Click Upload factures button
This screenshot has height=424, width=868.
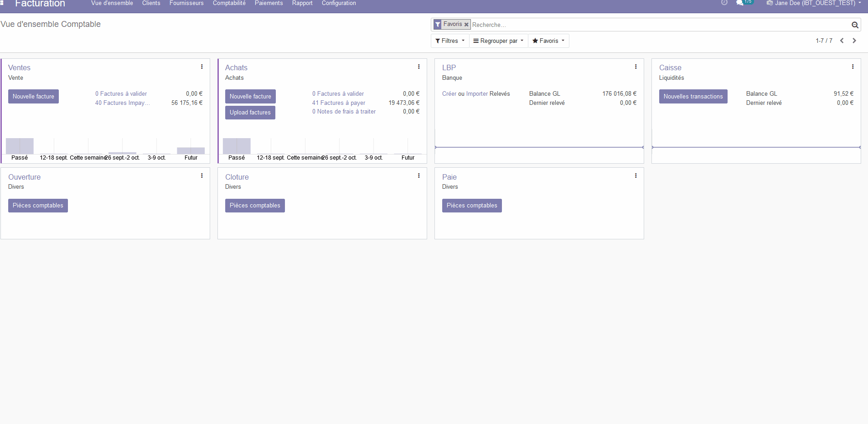coord(250,112)
